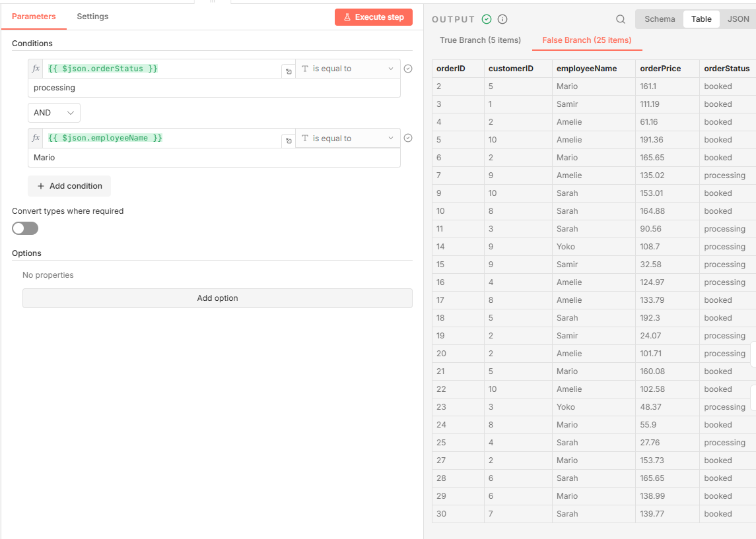This screenshot has height=539, width=756.
Task: Click the Add condition button
Action: pos(69,186)
